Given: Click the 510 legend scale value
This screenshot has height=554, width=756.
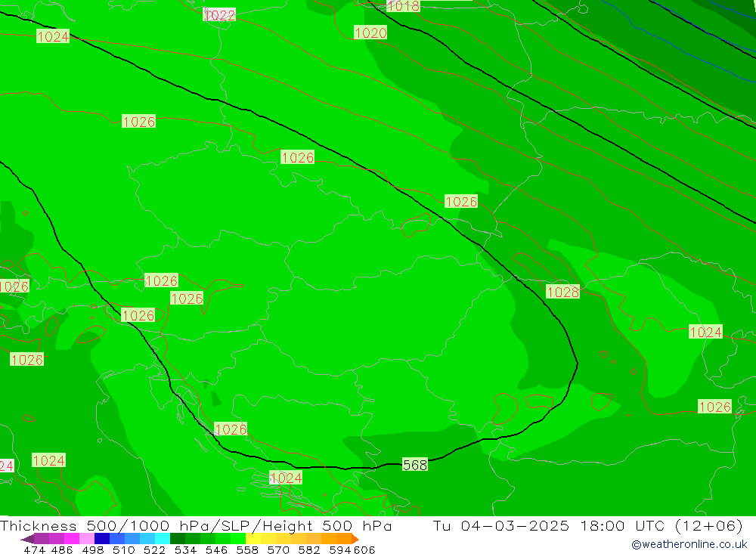Looking at the screenshot, I should coord(124,549).
